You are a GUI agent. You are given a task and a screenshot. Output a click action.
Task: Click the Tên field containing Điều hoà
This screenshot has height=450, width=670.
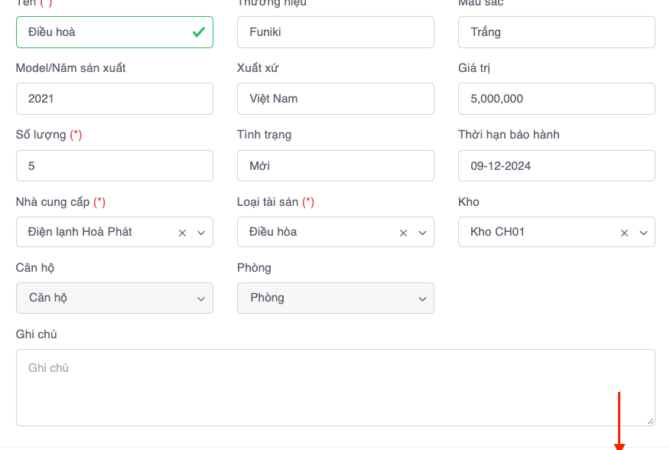[x=100, y=32]
